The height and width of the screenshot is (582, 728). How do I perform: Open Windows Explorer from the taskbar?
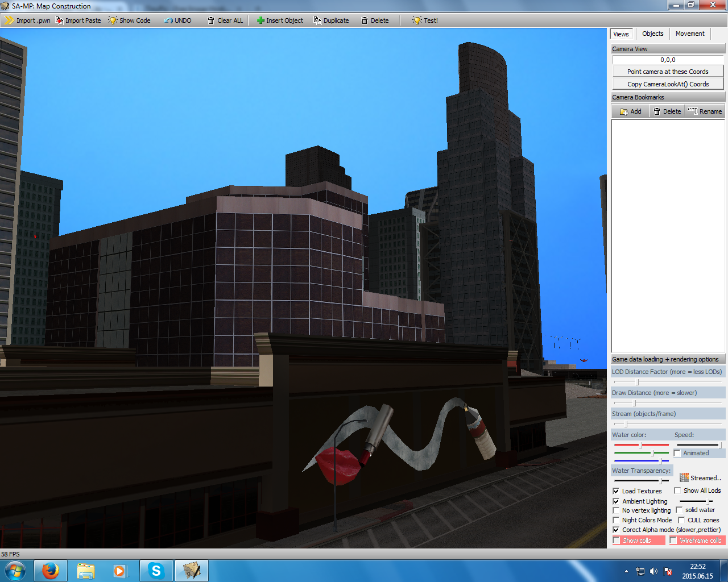click(86, 571)
